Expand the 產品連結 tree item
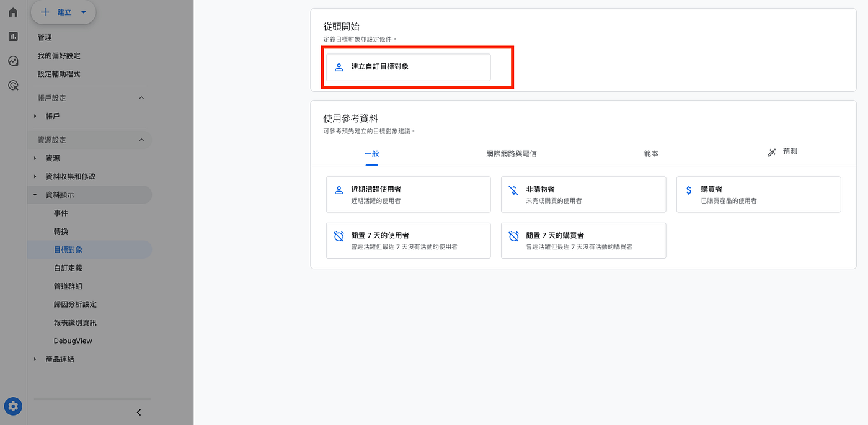 [x=35, y=359]
